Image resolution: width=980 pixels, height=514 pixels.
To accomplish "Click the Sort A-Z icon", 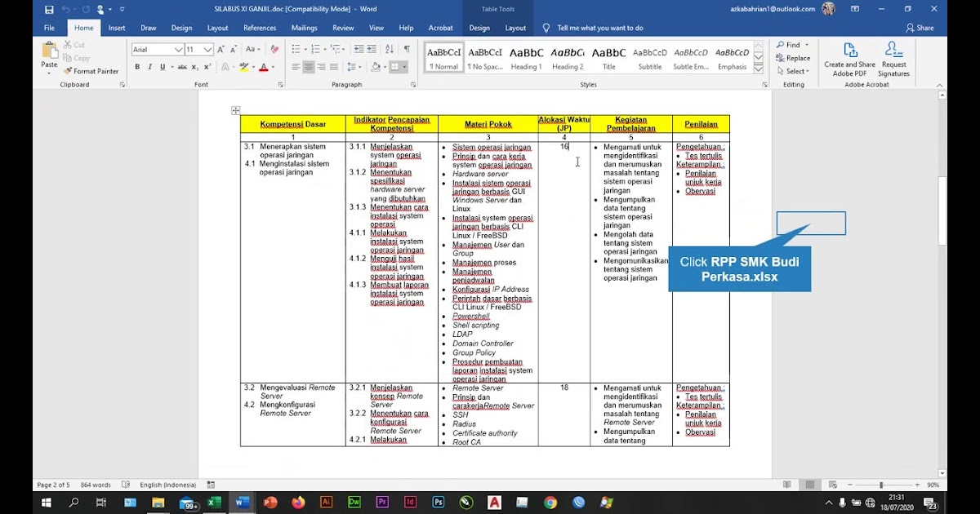I will pos(390,50).
